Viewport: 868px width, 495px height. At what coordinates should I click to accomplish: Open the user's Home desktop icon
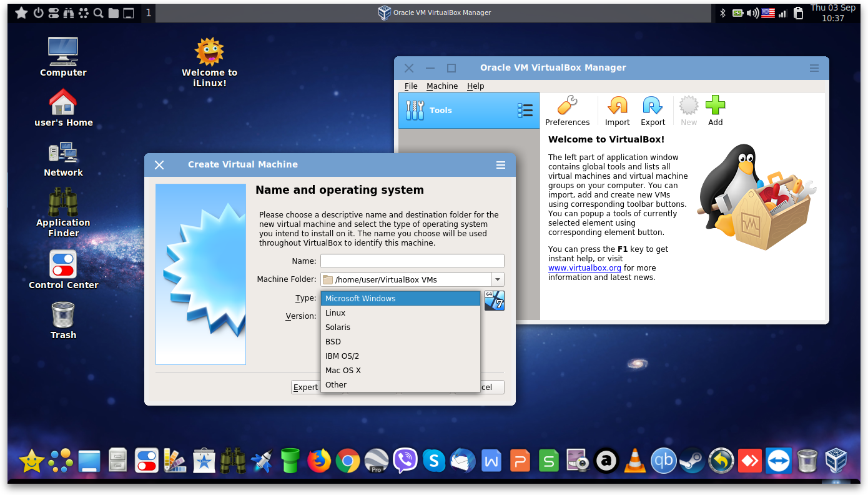point(63,107)
